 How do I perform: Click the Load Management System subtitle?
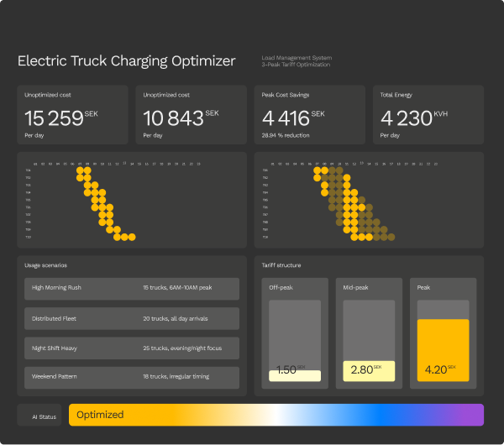coord(296,58)
